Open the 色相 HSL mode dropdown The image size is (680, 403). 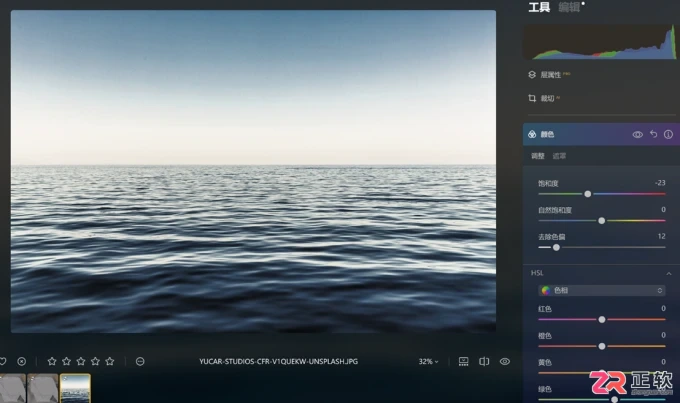pyautogui.click(x=602, y=290)
